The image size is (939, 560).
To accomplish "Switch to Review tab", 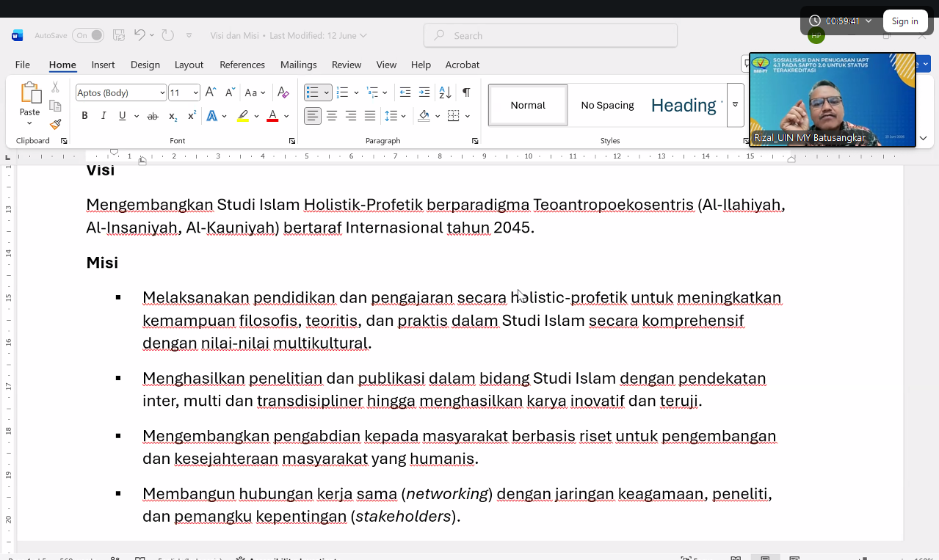I will pyautogui.click(x=347, y=65).
